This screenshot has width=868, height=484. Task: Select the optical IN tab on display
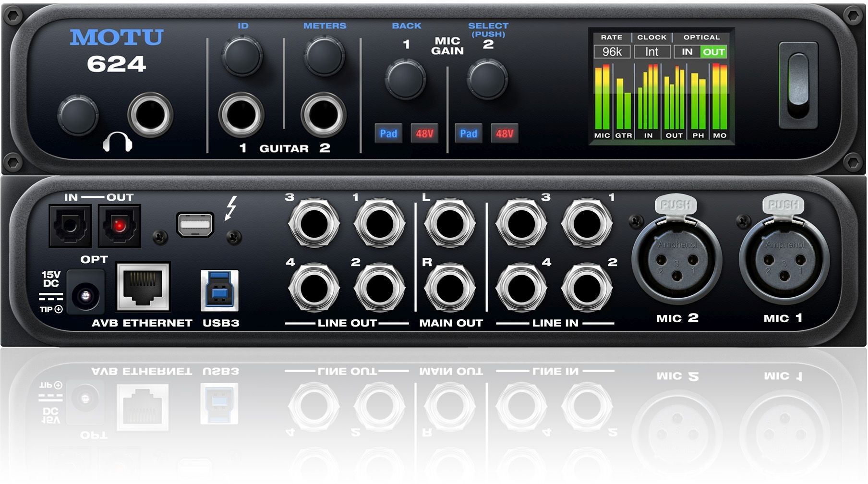(x=687, y=52)
